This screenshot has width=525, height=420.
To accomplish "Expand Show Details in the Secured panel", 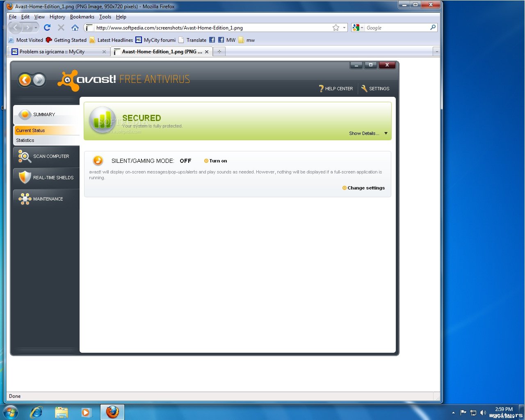I will (x=368, y=134).
